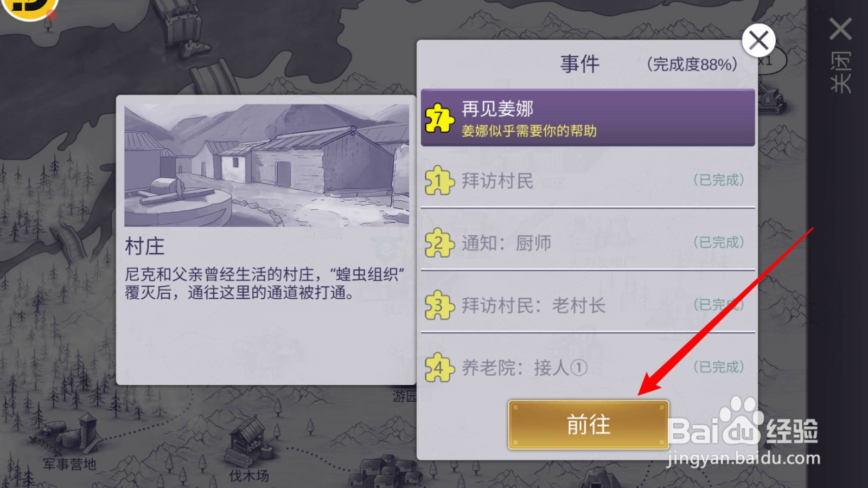Click the puzzle piece icon numbered 4
Viewport: 868px width, 488px height.
(x=439, y=367)
